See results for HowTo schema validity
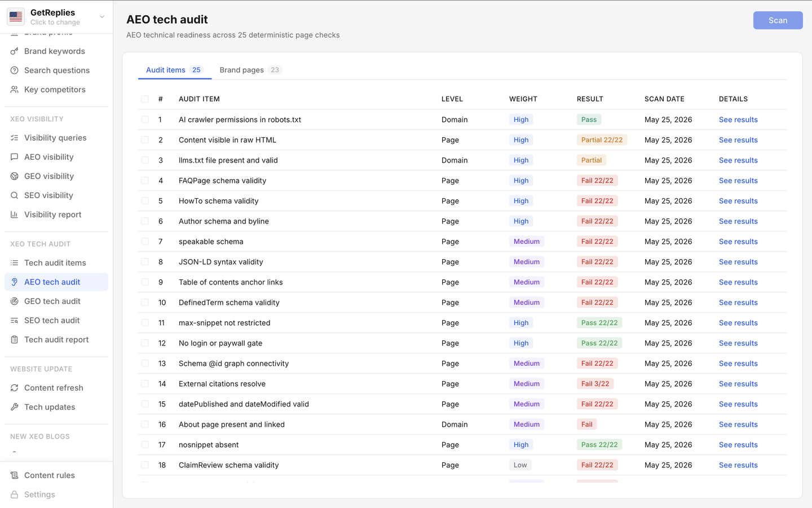This screenshot has width=812, height=508. click(x=738, y=201)
